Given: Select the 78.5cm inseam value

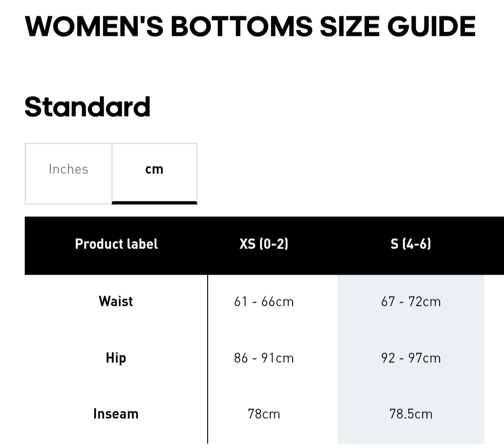Looking at the screenshot, I should pos(410,414).
